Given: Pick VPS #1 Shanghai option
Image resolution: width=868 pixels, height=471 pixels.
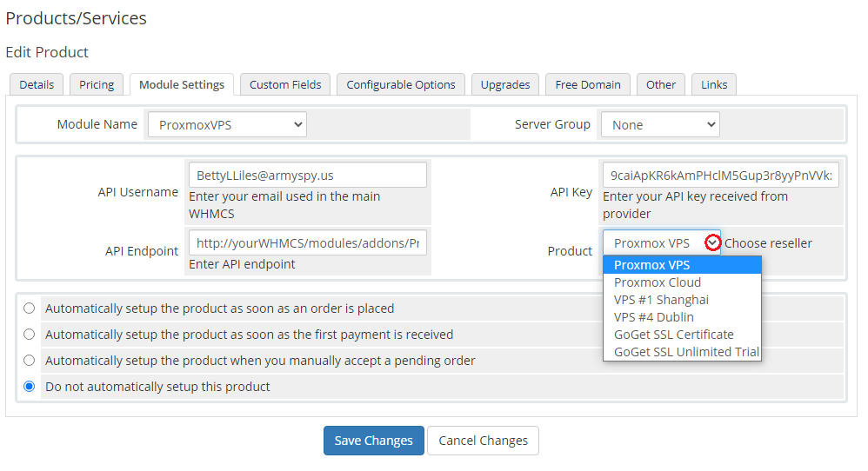Looking at the screenshot, I should pos(682,300).
